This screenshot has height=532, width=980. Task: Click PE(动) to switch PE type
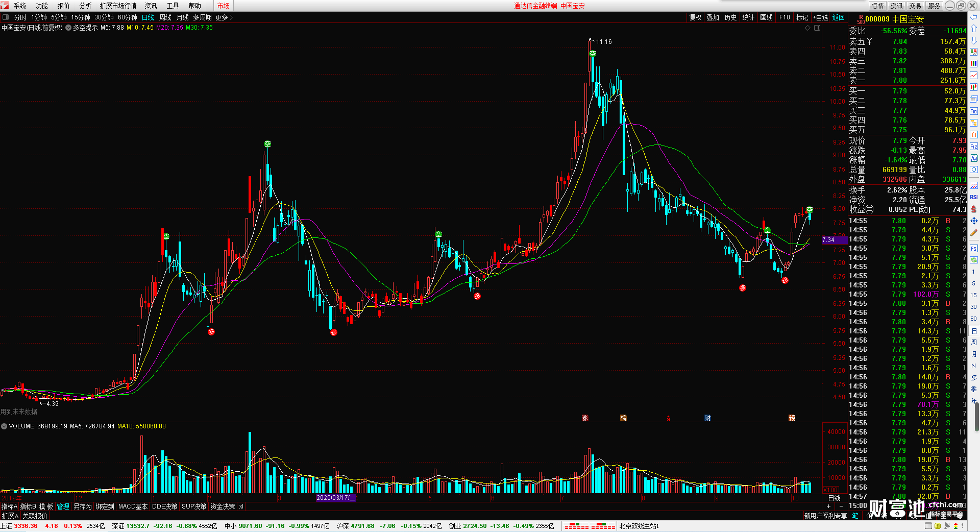(x=920, y=209)
